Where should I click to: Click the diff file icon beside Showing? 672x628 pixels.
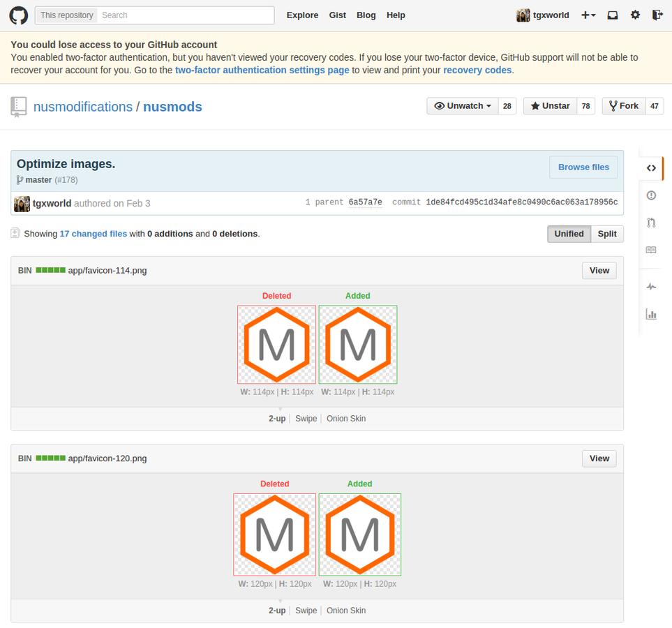coord(15,233)
